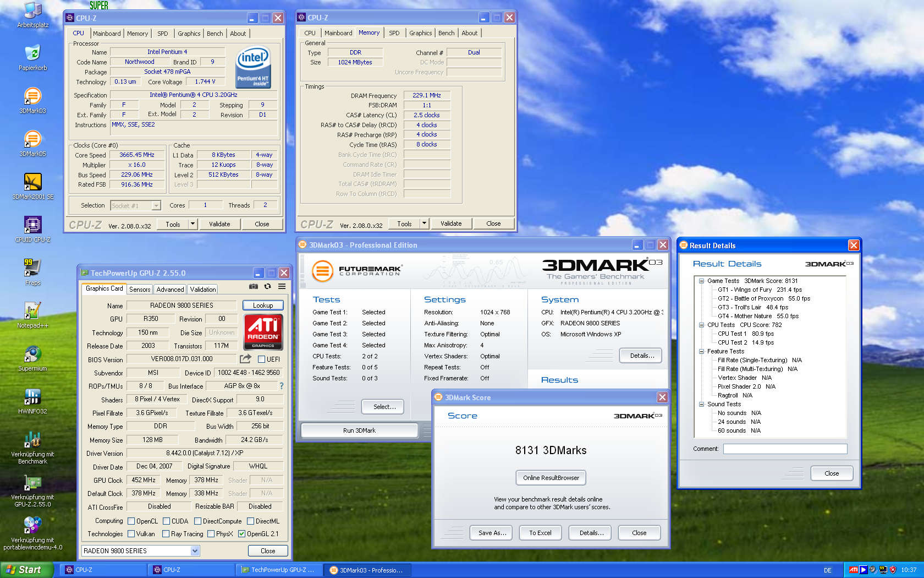Open Graphics tab in right CPU-Z window
This screenshot has width=924, height=578.
pyautogui.click(x=421, y=33)
